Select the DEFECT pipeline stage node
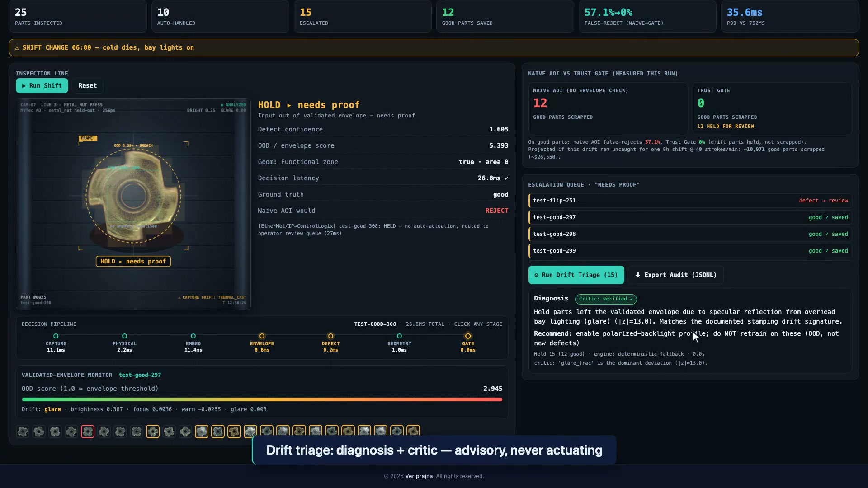 coord(331,336)
